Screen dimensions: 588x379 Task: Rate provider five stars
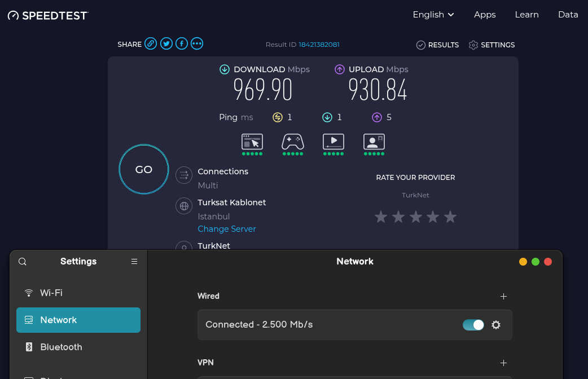450,217
